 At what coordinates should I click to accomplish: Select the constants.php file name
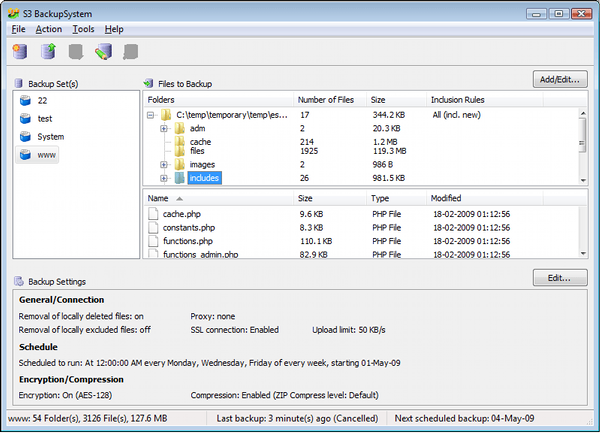[189, 228]
